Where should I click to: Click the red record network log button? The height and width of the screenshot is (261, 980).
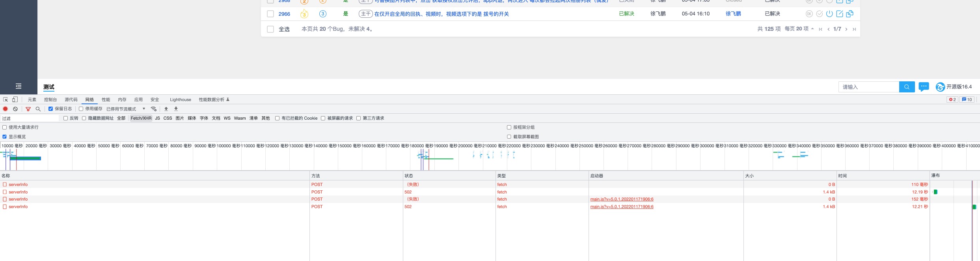click(6, 109)
